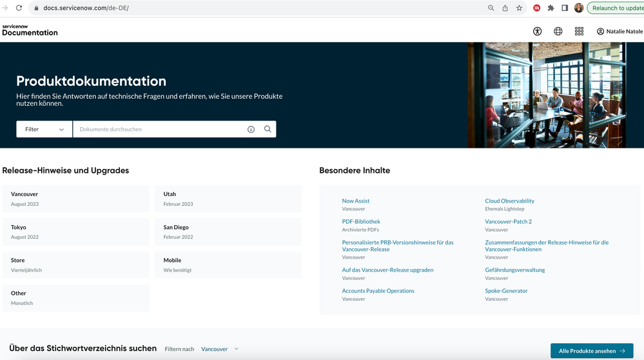Open the Now Assist link
Viewport: 644px width, 360px height.
click(x=356, y=201)
